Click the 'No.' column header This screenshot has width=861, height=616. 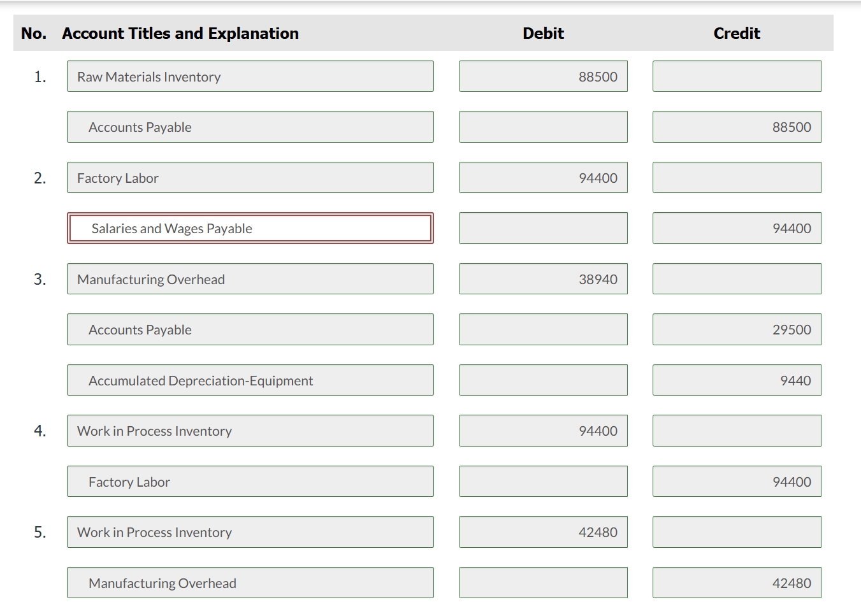tap(34, 33)
